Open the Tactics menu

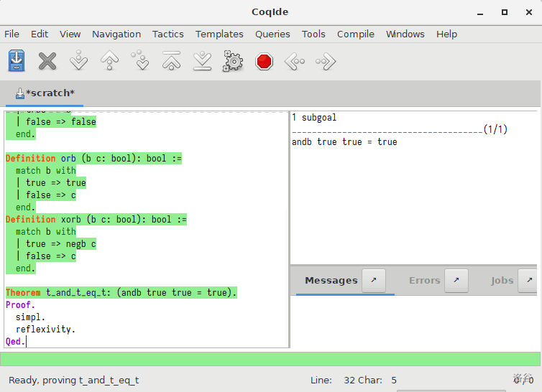(167, 34)
